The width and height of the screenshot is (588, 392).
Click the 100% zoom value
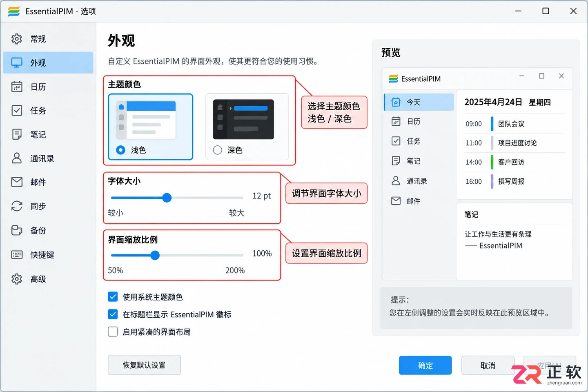click(x=262, y=253)
